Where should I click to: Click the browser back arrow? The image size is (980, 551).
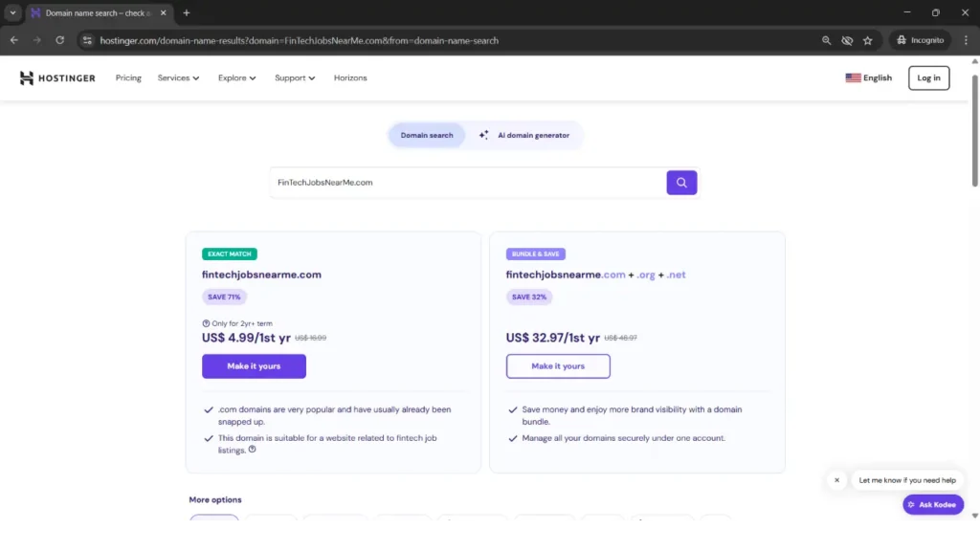tap(13, 40)
